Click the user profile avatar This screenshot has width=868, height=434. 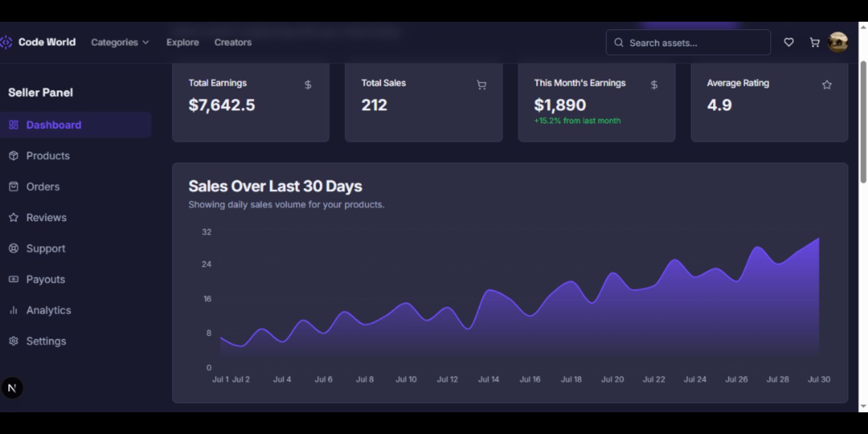click(838, 42)
